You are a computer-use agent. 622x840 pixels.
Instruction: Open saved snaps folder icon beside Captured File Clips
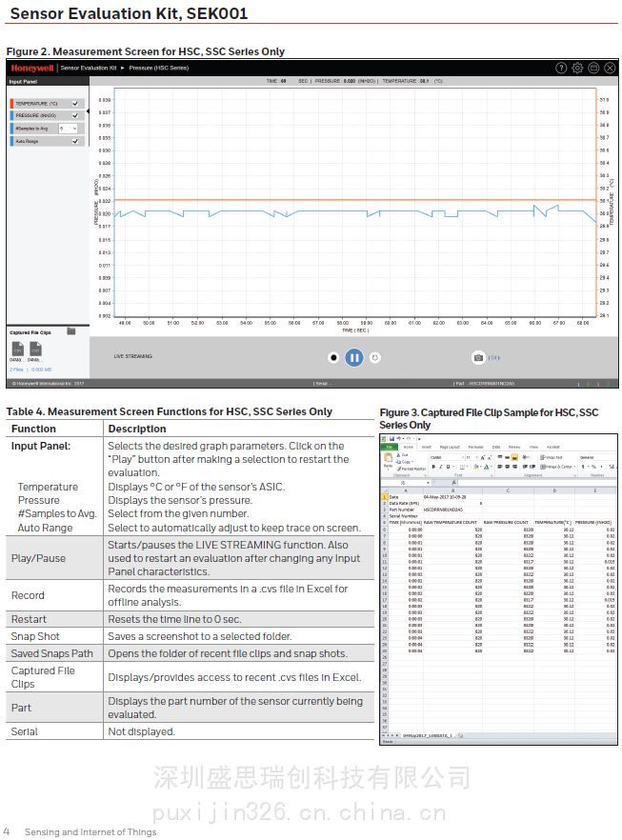click(x=71, y=331)
